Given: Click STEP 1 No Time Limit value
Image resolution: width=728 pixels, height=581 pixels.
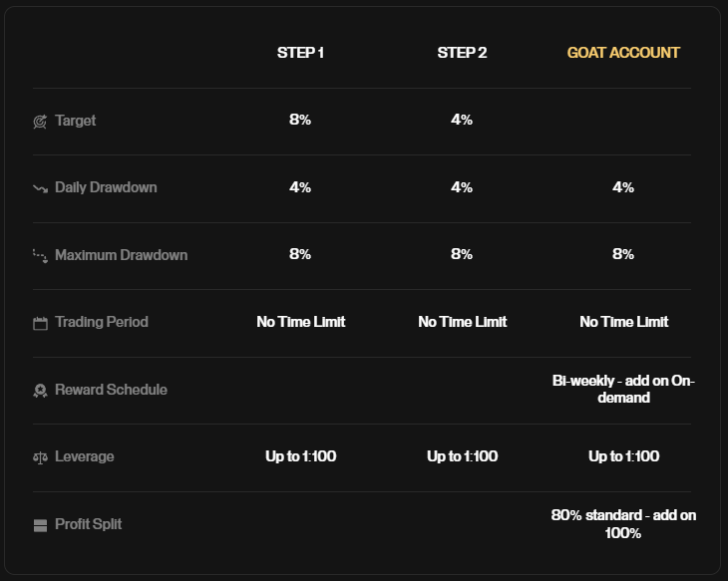Looking at the screenshot, I should coord(301,322).
